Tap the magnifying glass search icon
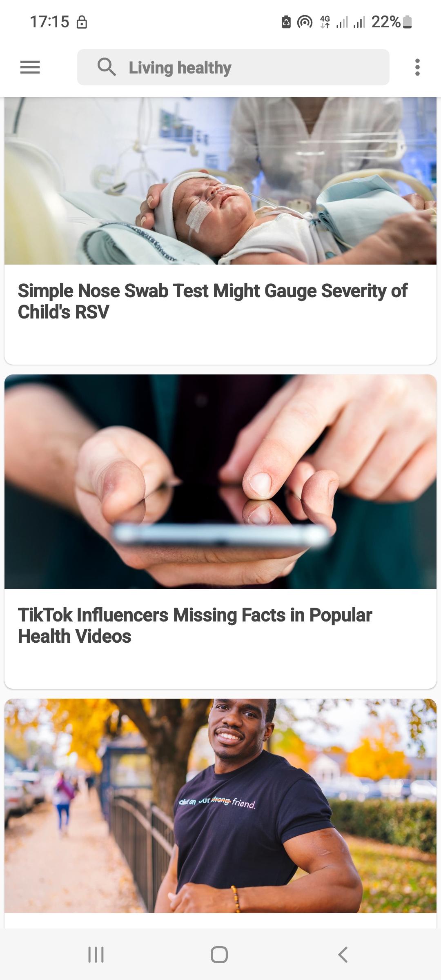Screen dimensions: 441x980 (107, 67)
